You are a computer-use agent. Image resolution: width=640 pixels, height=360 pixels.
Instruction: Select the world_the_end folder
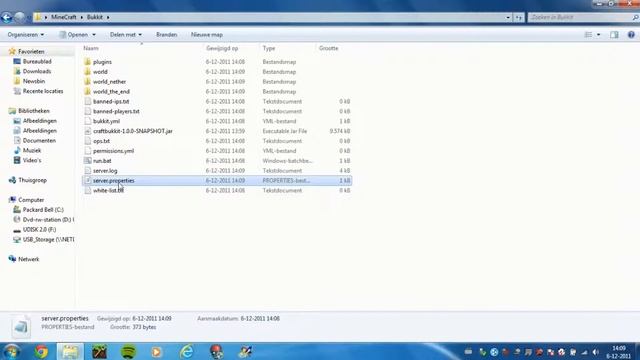(x=111, y=91)
